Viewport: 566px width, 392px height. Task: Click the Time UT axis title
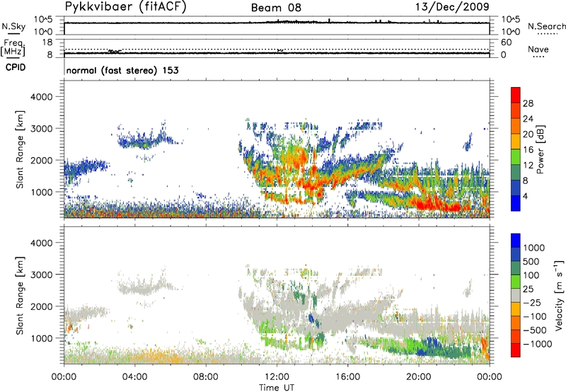point(277,388)
